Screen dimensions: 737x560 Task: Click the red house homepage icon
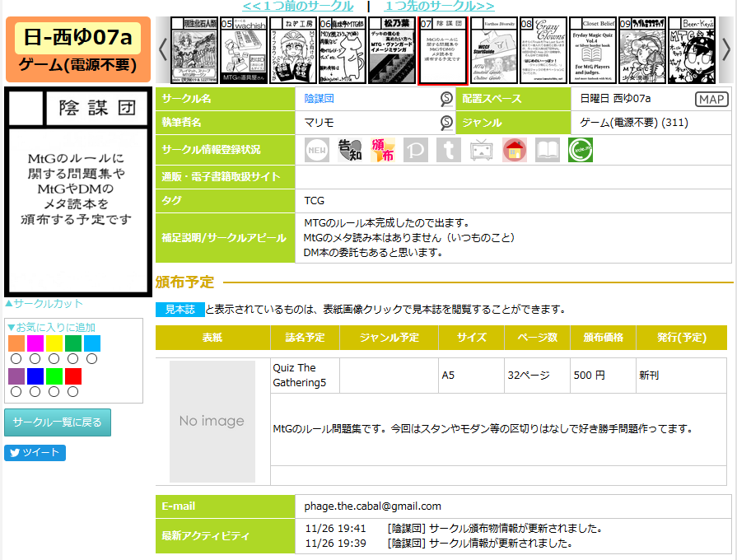514,150
